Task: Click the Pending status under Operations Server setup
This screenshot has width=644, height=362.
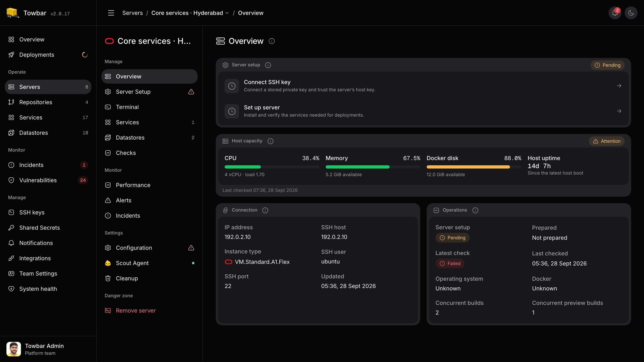Action: [x=452, y=238]
